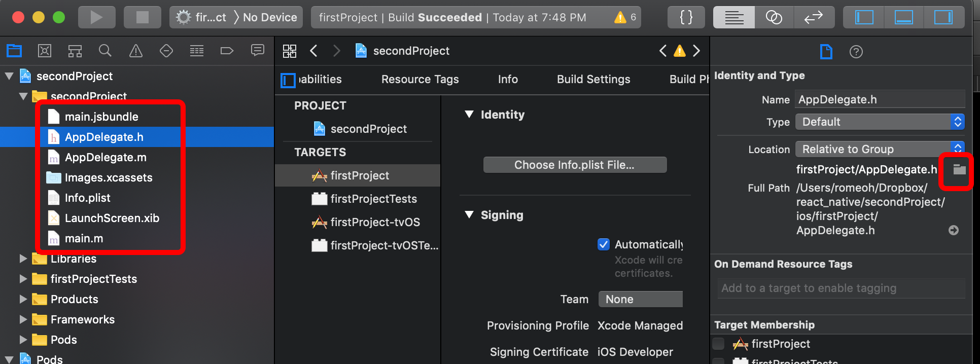Open the Find navigator (magnifier icon)
Image resolution: width=980 pixels, height=364 pixels.
click(x=105, y=51)
